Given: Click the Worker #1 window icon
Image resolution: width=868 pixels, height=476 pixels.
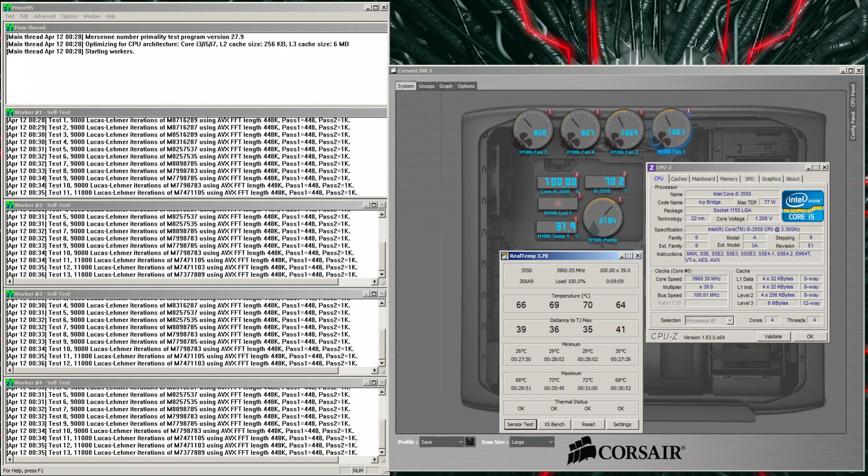Looking at the screenshot, I should [10, 112].
